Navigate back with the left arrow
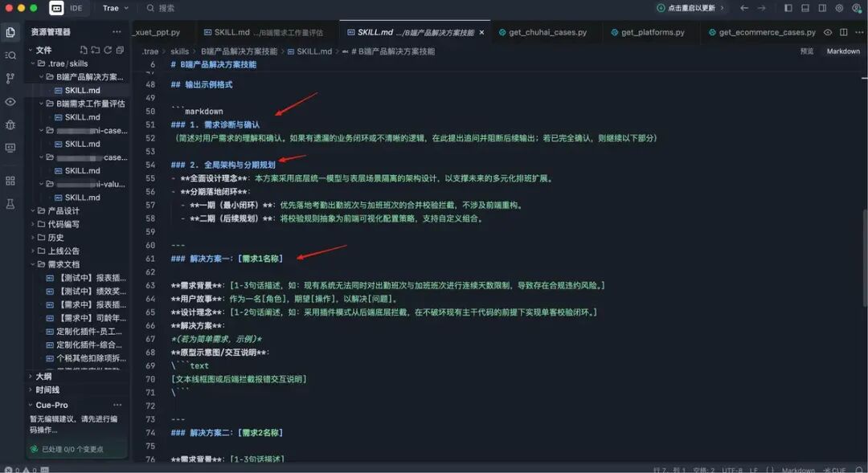The image size is (868, 473). click(x=744, y=8)
